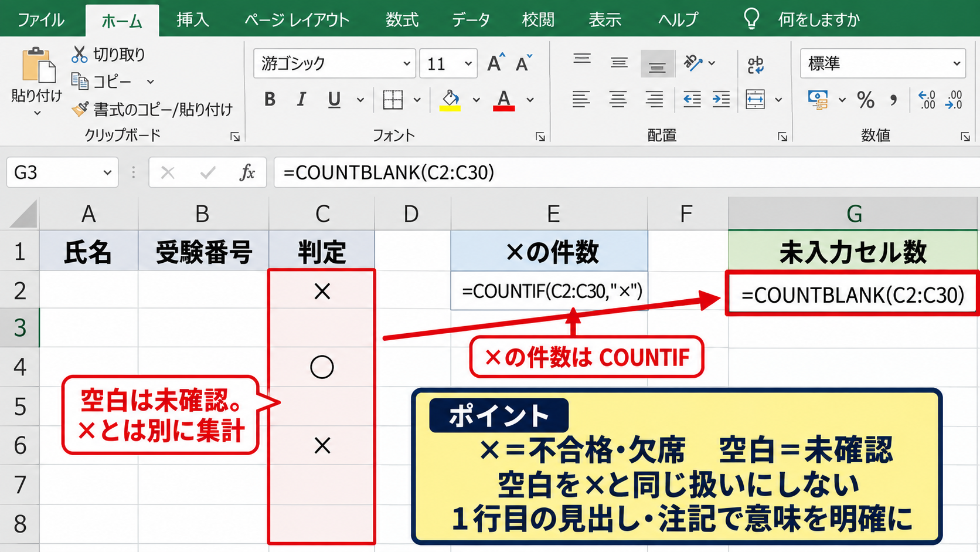Click the Paste (貼り付け) clipboard icon
Screen dimensions: 980x552
pos(38,65)
